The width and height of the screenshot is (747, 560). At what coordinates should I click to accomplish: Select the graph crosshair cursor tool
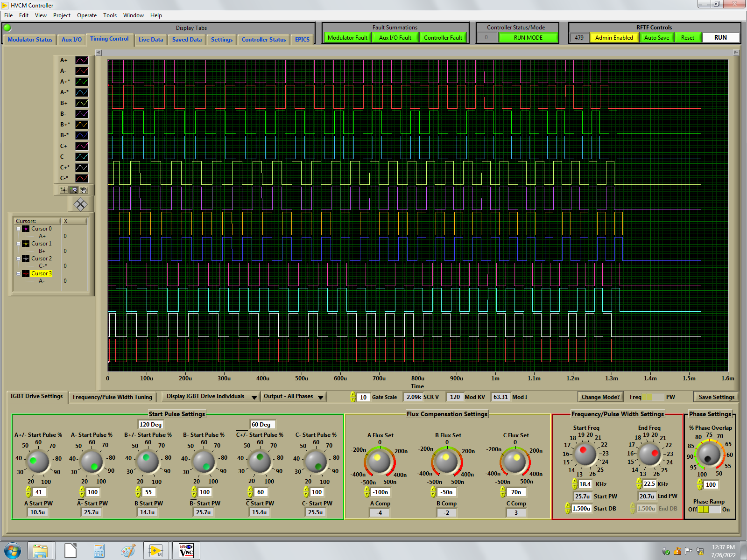point(64,190)
